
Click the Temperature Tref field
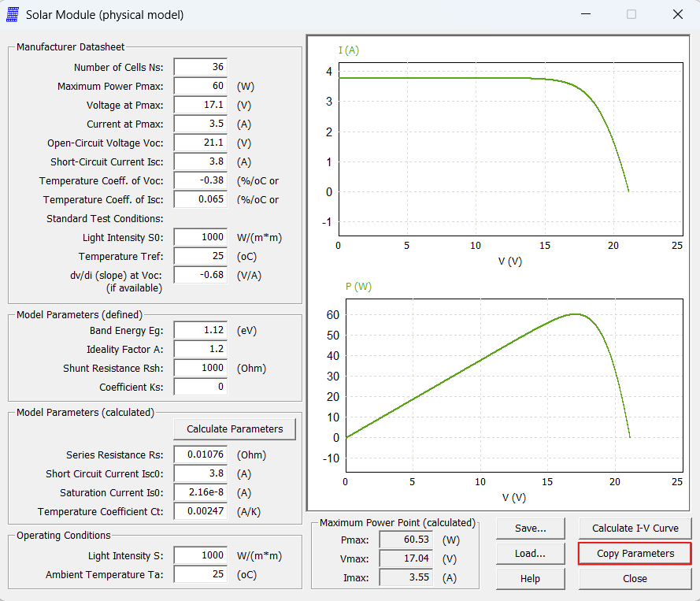201,256
